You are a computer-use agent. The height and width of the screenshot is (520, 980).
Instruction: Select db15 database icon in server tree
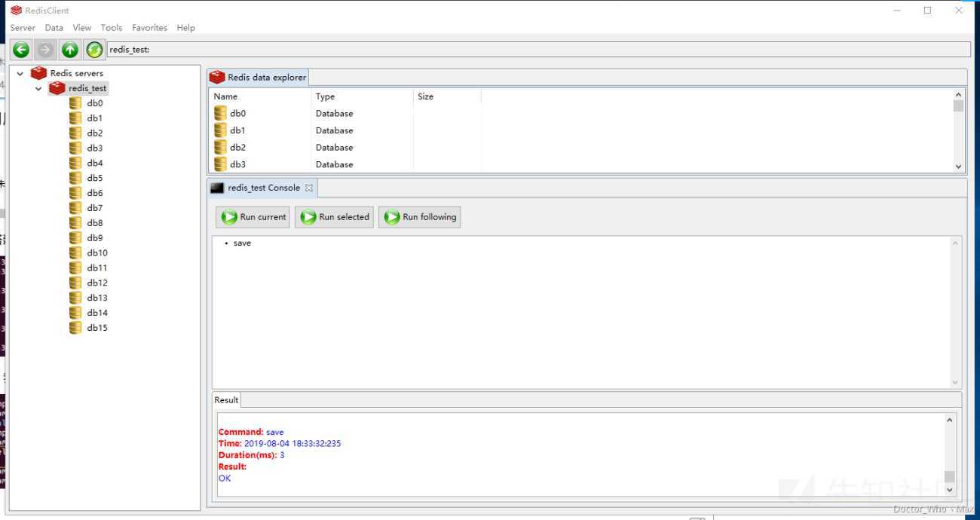pyautogui.click(x=75, y=328)
